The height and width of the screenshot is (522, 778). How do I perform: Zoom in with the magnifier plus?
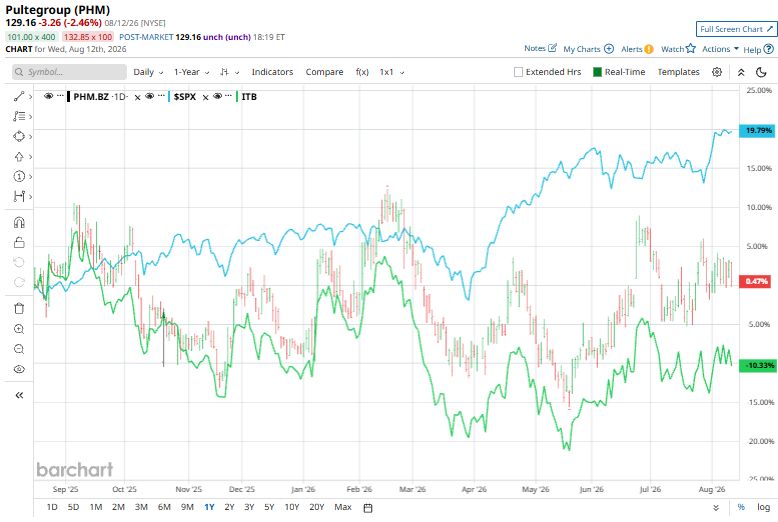click(19, 328)
